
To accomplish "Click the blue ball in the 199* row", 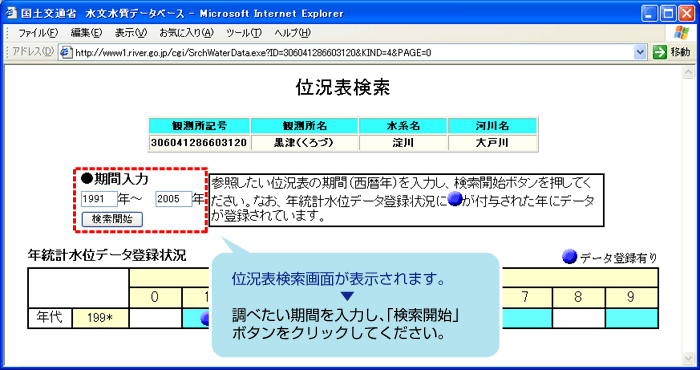I will tap(205, 318).
